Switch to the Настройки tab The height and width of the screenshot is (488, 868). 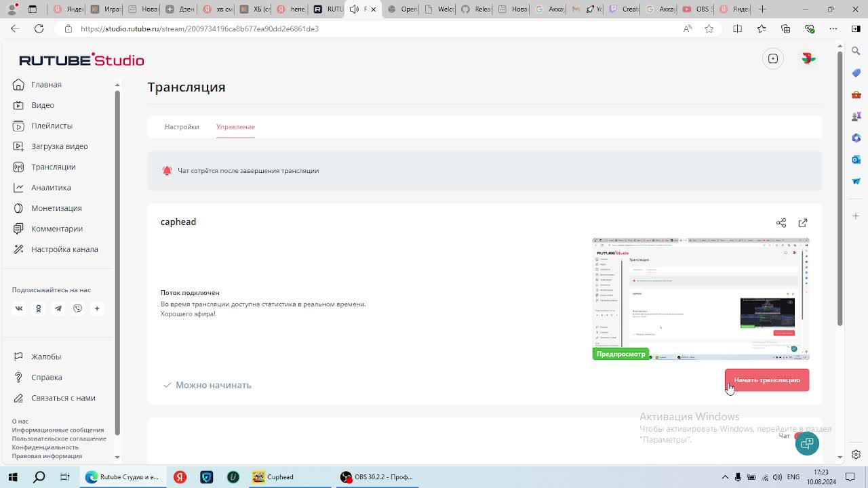point(182,127)
